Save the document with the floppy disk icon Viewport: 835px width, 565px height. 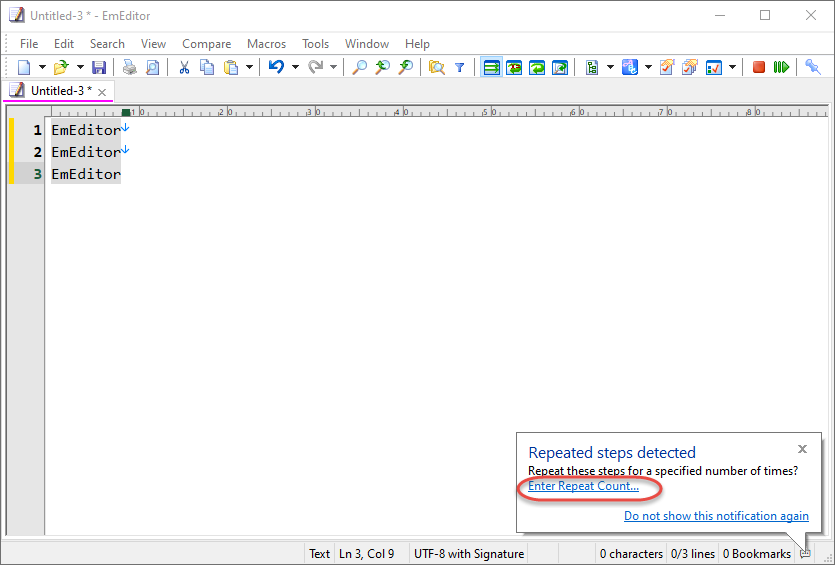tap(99, 68)
